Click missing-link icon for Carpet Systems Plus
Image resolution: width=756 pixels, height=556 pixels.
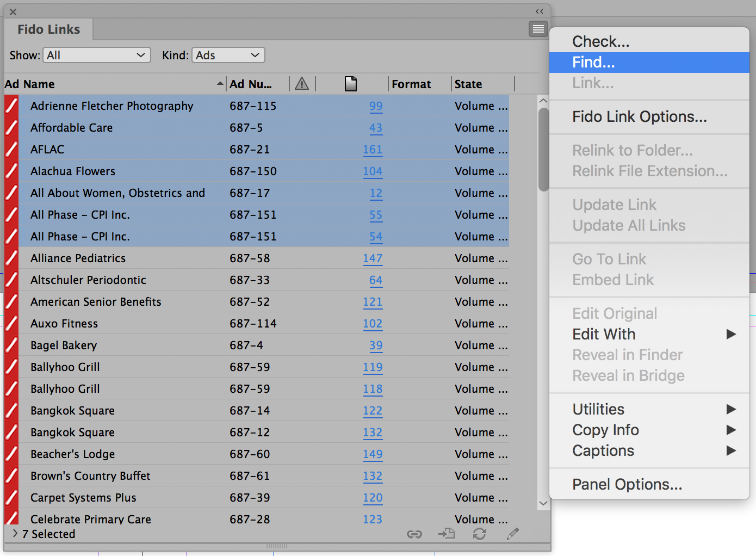point(11,497)
